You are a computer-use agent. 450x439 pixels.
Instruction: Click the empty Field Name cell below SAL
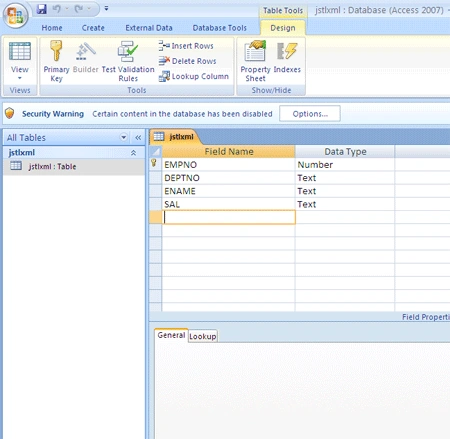point(229,217)
